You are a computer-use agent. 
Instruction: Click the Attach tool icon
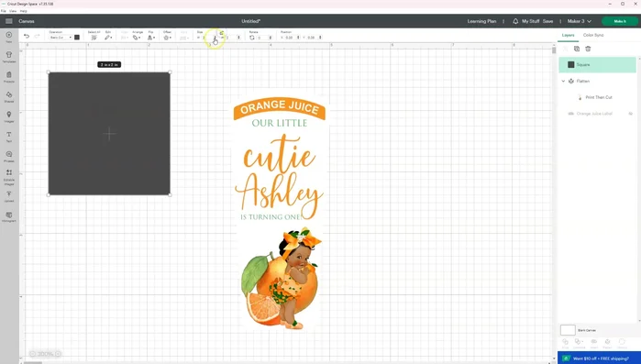[x=593, y=341]
